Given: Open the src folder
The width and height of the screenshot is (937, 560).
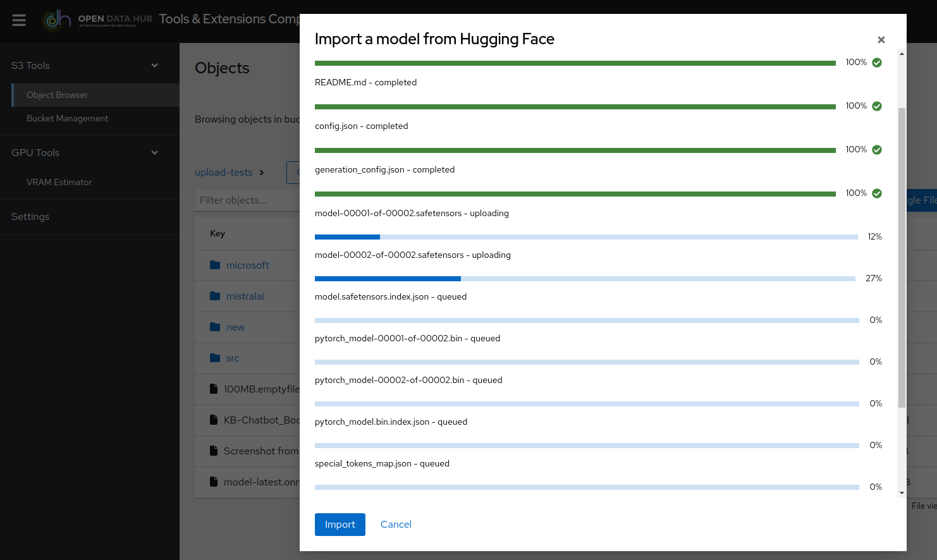Looking at the screenshot, I should 233,358.
